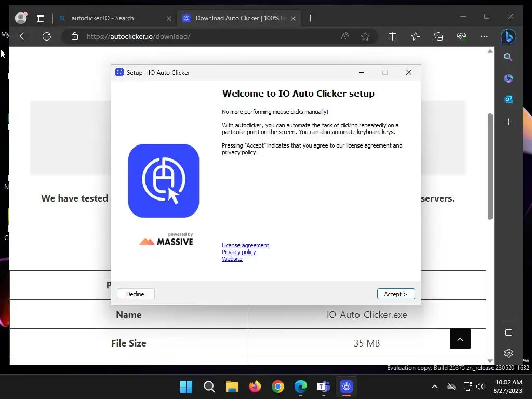This screenshot has height=399, width=532.
Task: Open taskbar Search
Action: 209,387
